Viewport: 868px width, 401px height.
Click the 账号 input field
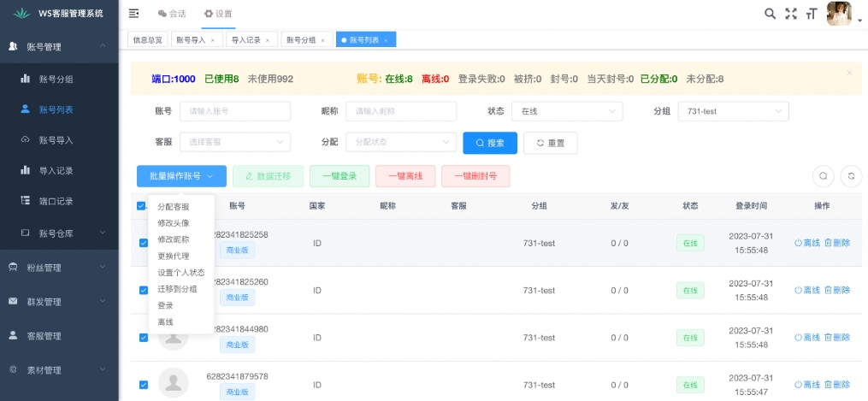[x=234, y=111]
